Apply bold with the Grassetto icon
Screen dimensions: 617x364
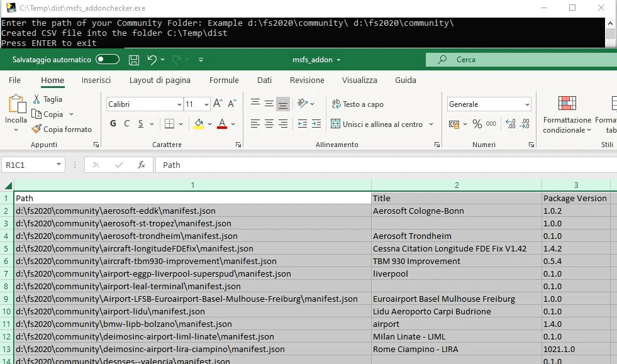coord(113,123)
